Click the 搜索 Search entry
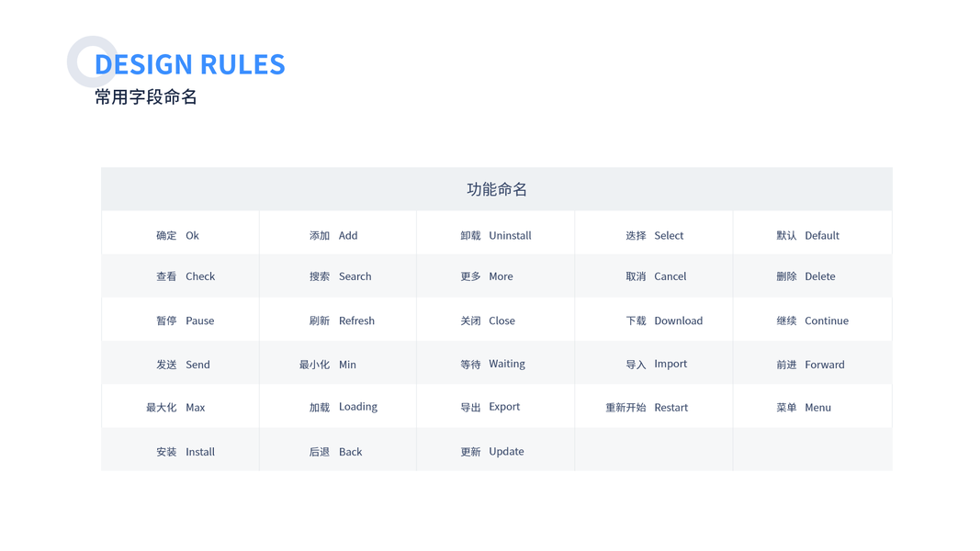Screen dimensions: 980x551 point(340,276)
